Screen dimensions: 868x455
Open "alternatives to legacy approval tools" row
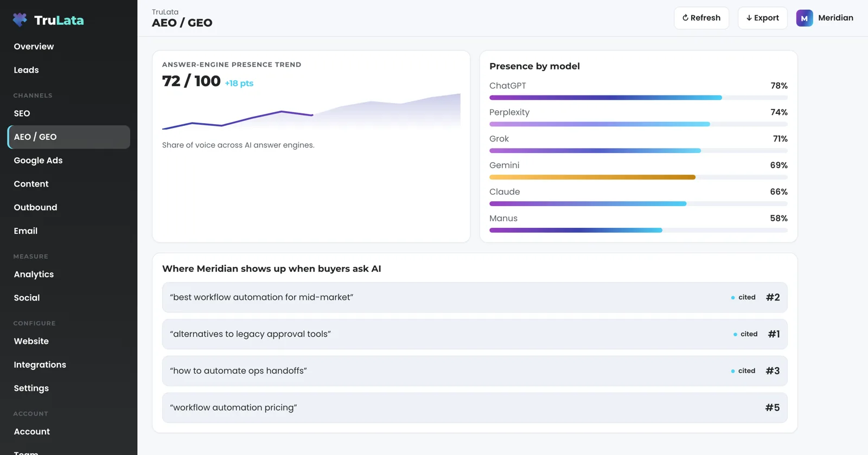tap(475, 334)
